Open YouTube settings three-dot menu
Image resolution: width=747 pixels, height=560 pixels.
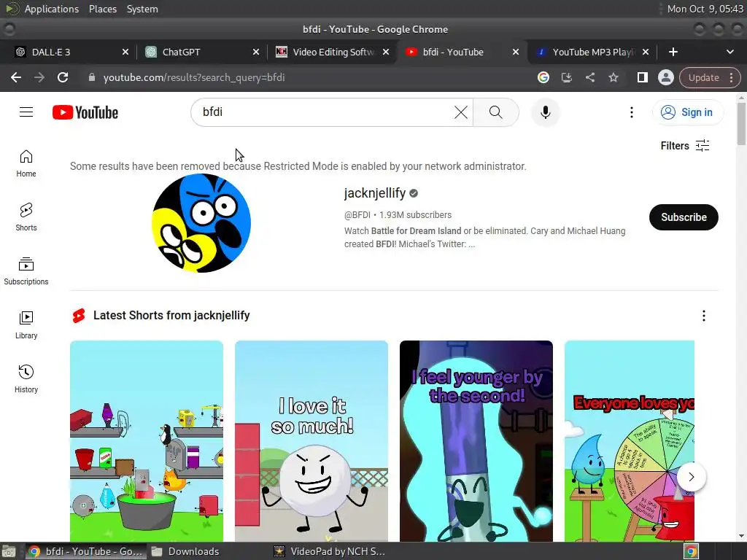point(632,112)
